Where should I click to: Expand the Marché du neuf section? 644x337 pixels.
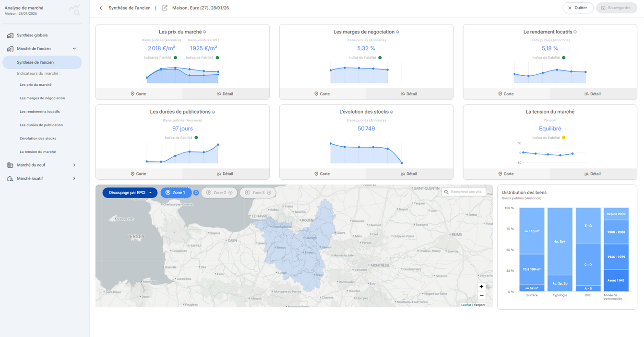tap(74, 165)
